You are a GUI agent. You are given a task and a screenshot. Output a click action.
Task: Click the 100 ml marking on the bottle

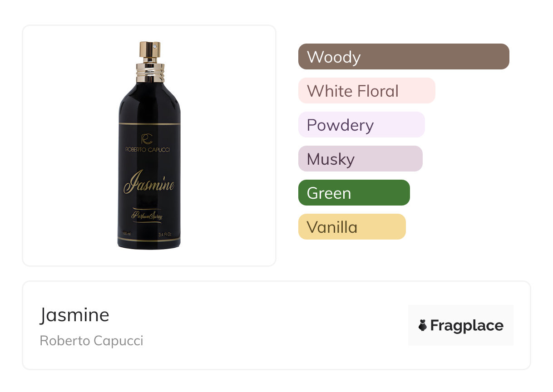tap(127, 234)
